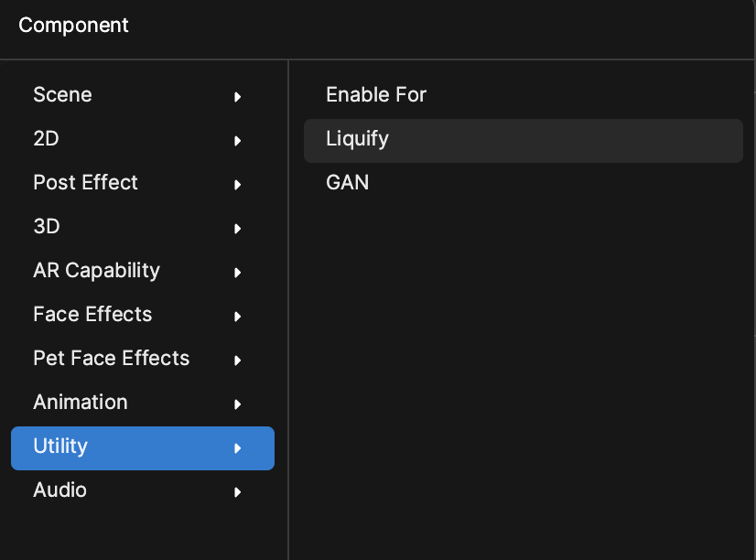Viewport: 756px width, 560px height.
Task: Choose the 3D component category
Action: click(x=143, y=227)
